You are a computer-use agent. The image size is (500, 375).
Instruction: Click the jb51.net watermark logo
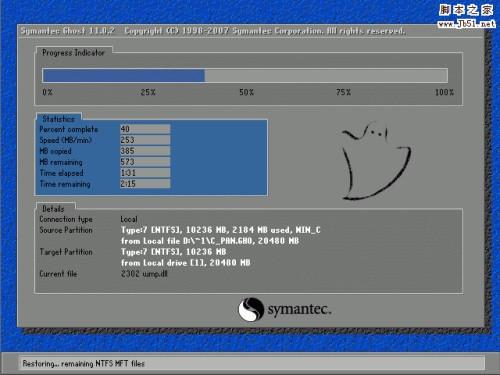coord(466,16)
